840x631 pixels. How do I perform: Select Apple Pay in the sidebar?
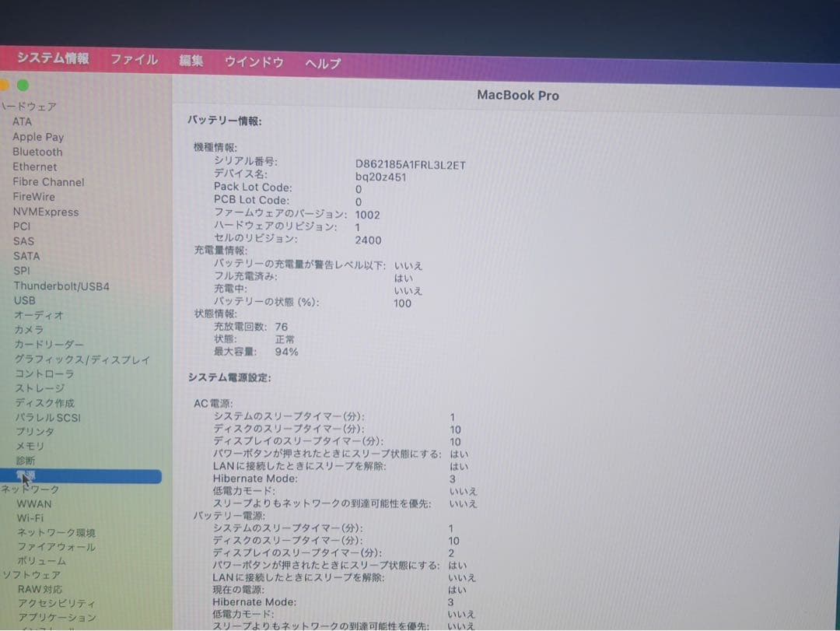click(36, 136)
